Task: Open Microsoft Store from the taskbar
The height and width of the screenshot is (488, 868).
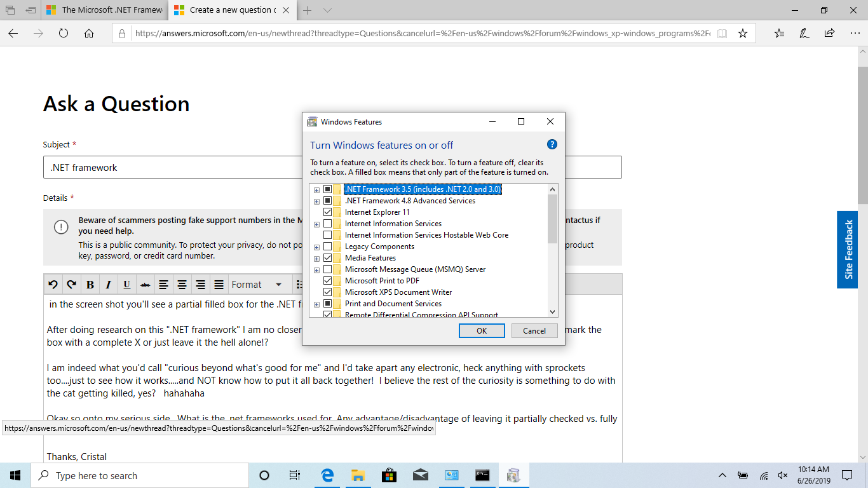Action: click(389, 475)
